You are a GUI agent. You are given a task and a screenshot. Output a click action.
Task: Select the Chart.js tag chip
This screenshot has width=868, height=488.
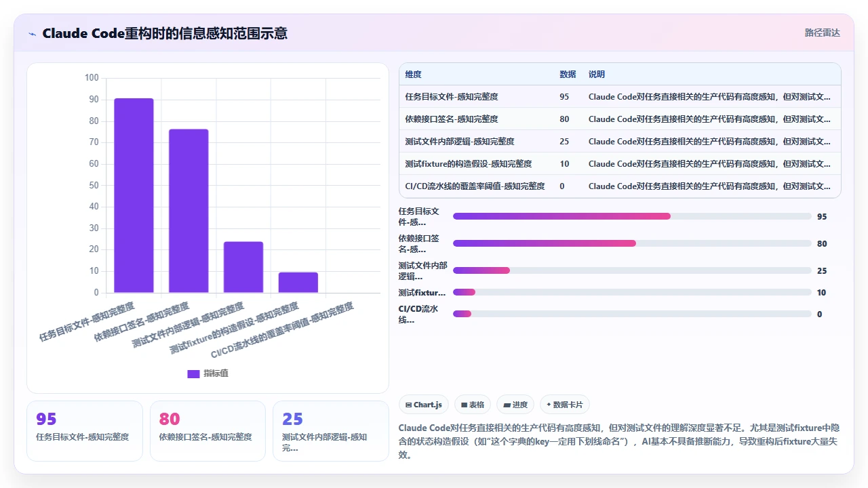(424, 405)
